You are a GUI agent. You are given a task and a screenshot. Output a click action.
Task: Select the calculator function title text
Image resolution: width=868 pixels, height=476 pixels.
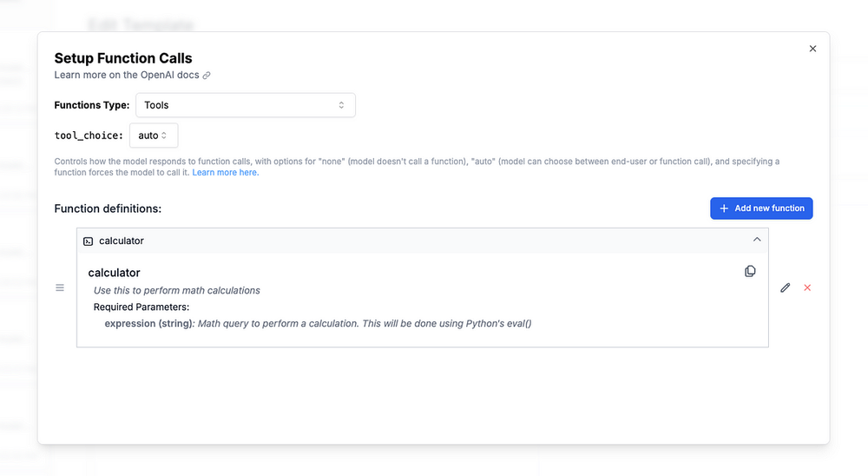(x=114, y=273)
